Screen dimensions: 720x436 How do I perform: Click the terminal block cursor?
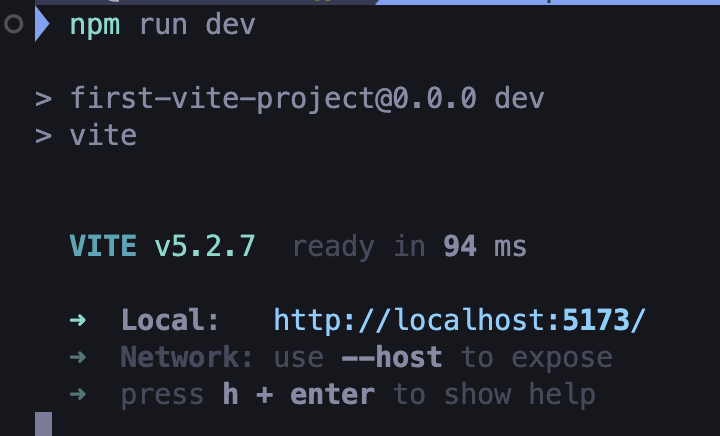click(x=44, y=424)
